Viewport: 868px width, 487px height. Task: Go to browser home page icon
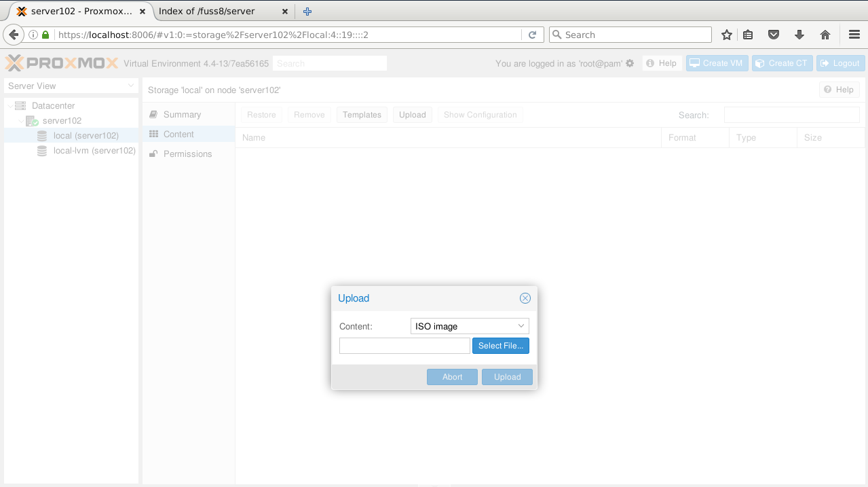click(825, 35)
